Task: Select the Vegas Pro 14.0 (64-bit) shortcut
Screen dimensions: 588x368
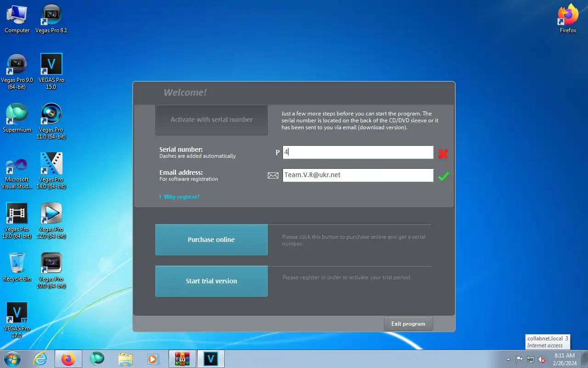Action: pyautogui.click(x=51, y=171)
